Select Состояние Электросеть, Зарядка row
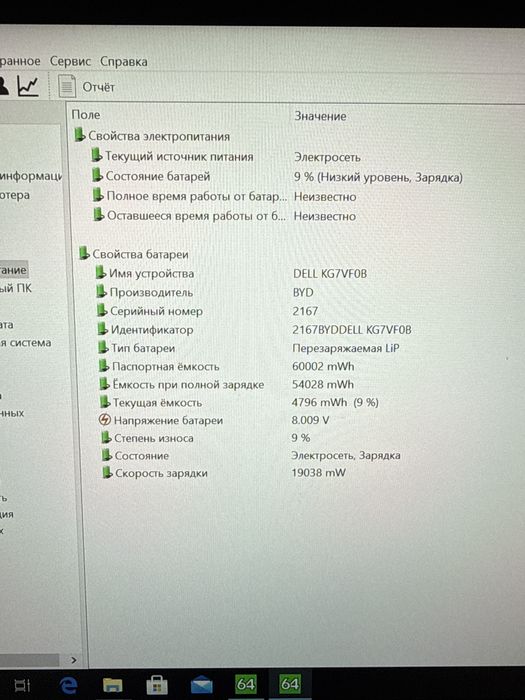 click(251, 455)
